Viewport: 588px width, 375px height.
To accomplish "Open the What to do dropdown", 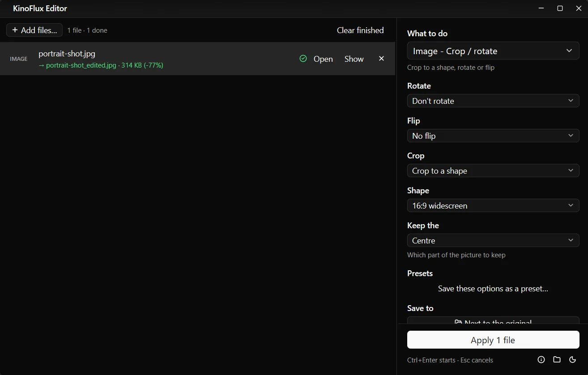I will point(493,51).
